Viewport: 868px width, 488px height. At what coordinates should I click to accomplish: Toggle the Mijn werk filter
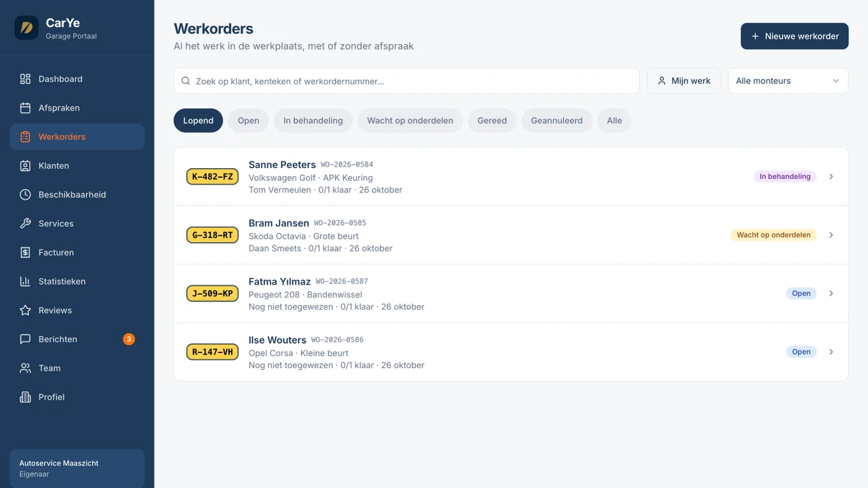pyautogui.click(x=684, y=81)
